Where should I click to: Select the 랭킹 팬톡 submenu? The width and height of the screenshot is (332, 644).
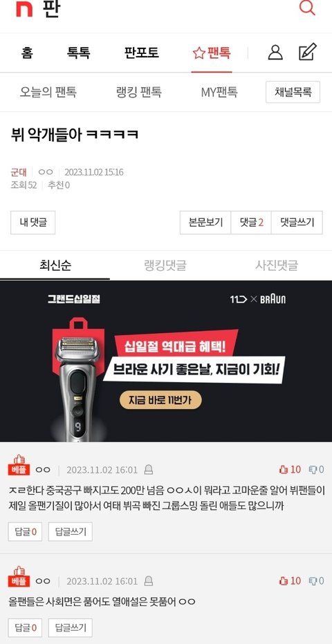tap(139, 92)
